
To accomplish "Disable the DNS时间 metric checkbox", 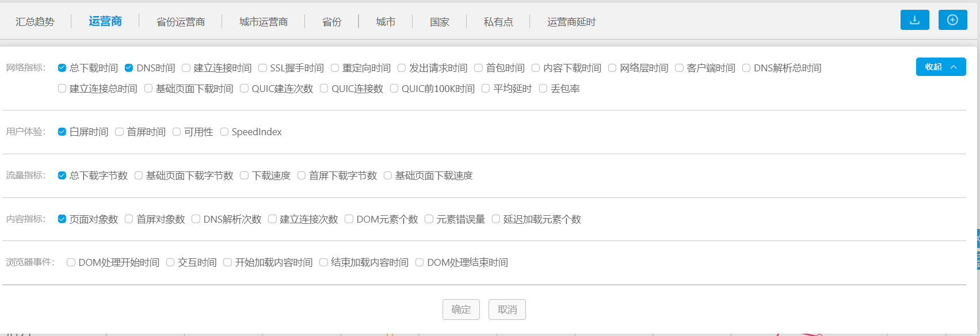I will pyautogui.click(x=129, y=68).
